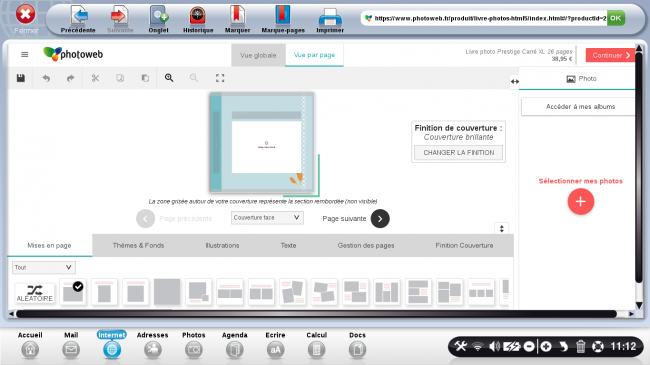Click the horizontal scrollbar under the layouts

click(x=316, y=314)
